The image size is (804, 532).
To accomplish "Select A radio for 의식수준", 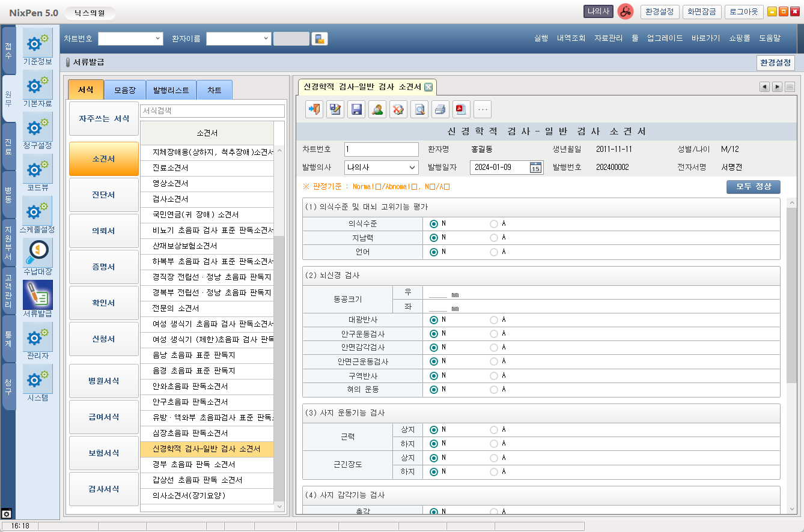I will (x=494, y=223).
